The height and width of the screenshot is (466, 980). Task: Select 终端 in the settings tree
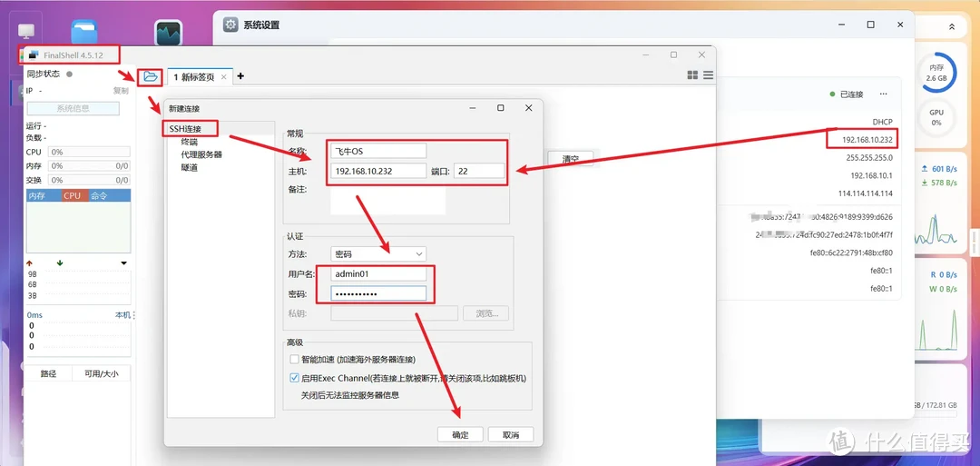(x=190, y=142)
